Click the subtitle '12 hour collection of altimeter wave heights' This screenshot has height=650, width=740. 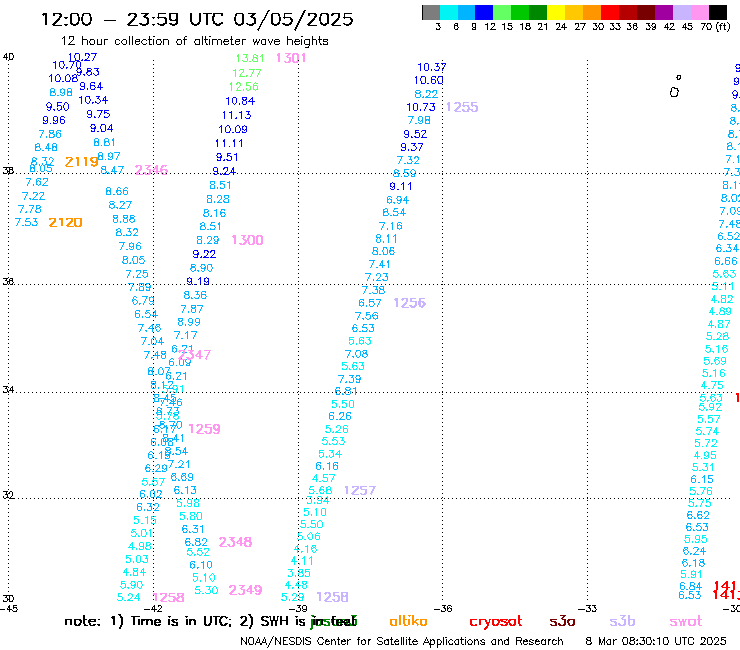coord(194,41)
